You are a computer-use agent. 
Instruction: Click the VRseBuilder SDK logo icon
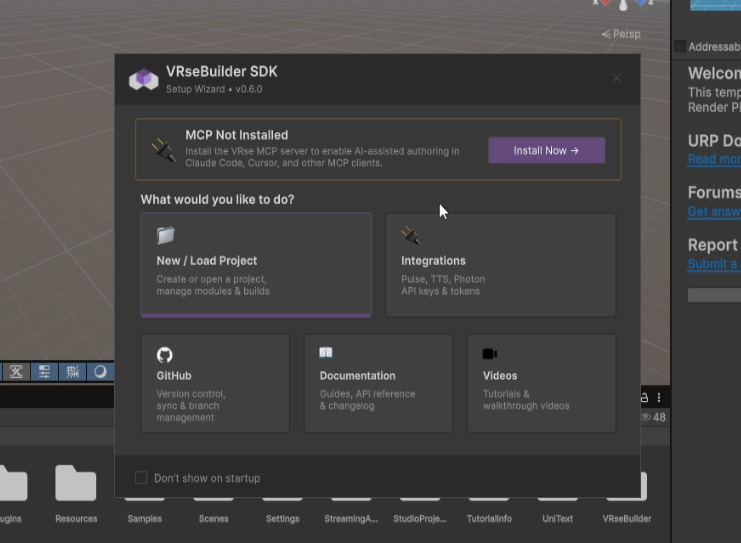144,79
